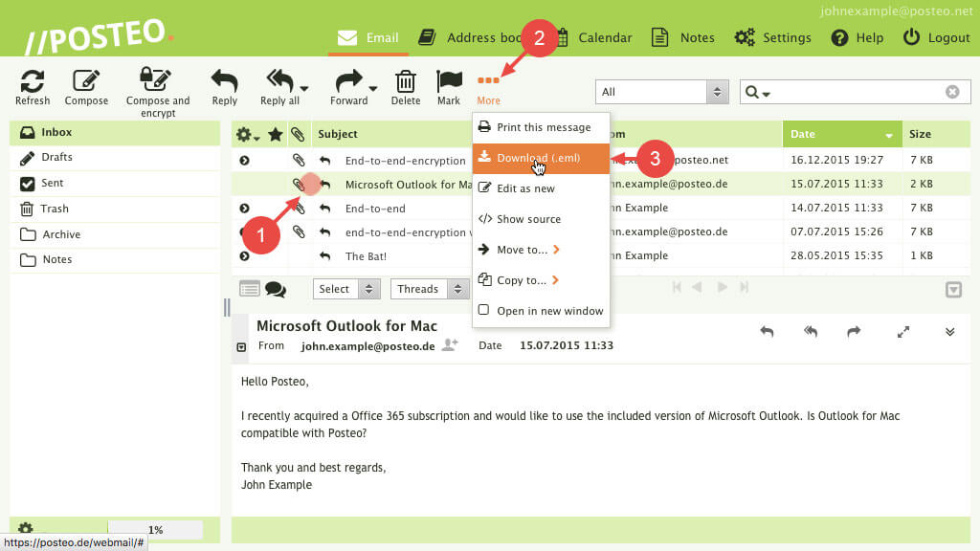
Task: Open Compose new message
Action: (x=86, y=81)
